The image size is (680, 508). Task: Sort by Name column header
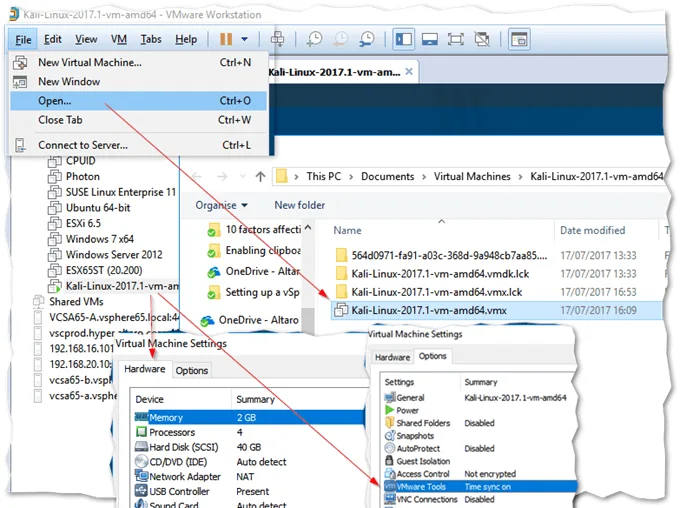coord(347,230)
